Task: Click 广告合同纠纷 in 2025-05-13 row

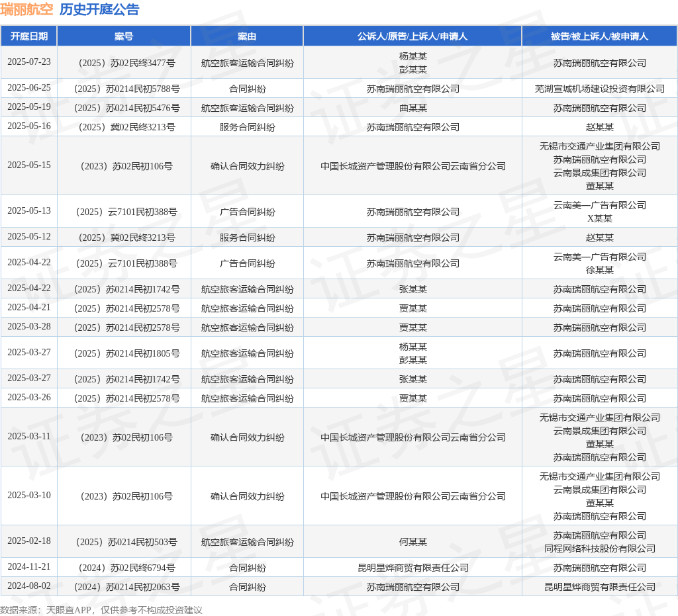Action: (x=247, y=212)
